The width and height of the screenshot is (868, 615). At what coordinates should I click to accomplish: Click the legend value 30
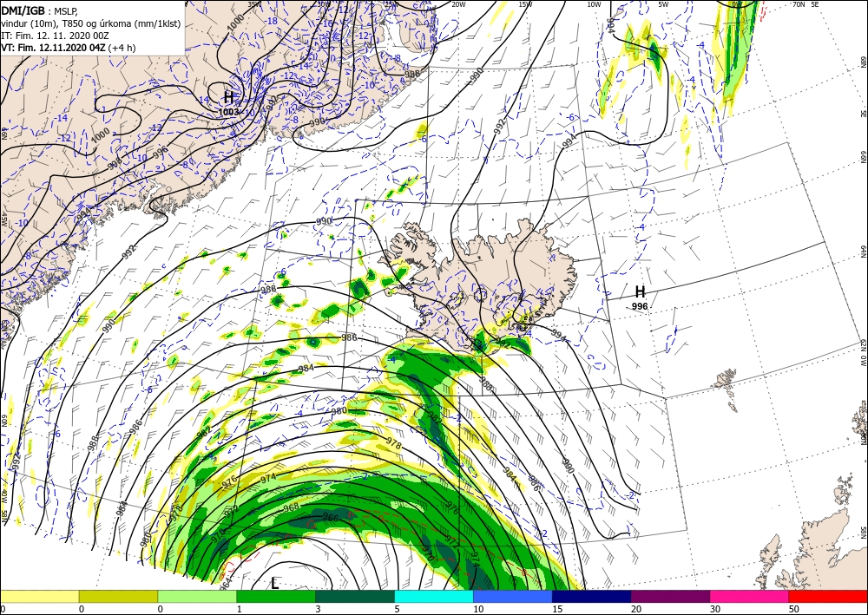pos(714,609)
